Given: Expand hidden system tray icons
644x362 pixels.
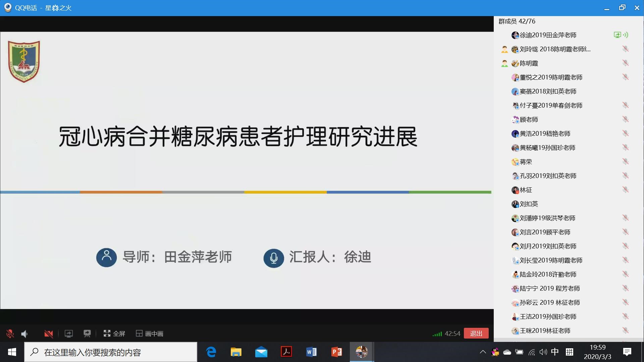Looking at the screenshot, I should (x=483, y=352).
